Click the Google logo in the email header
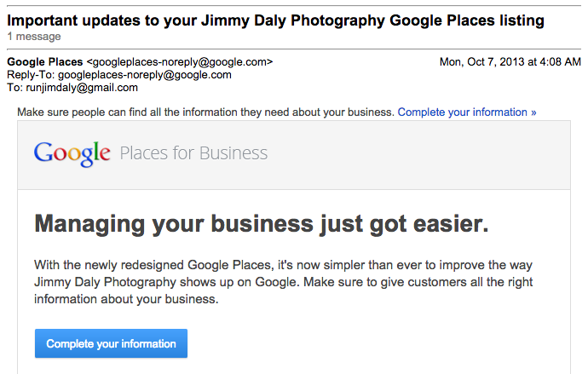Screen dimensions: 588x374 tap(72, 153)
